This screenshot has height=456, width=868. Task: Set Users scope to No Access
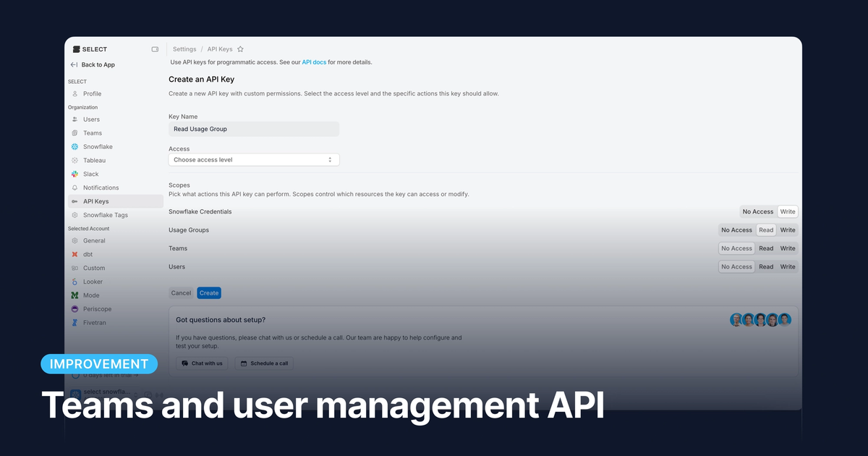click(x=736, y=266)
